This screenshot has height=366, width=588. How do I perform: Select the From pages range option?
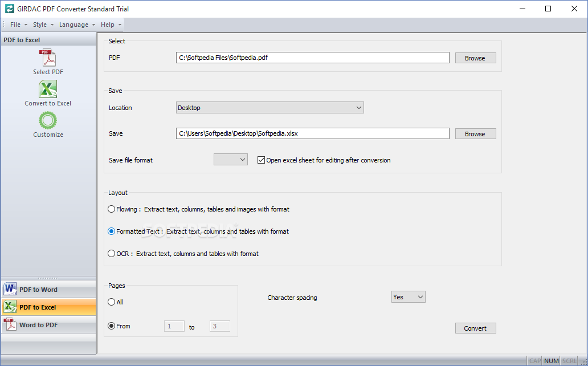coord(111,326)
